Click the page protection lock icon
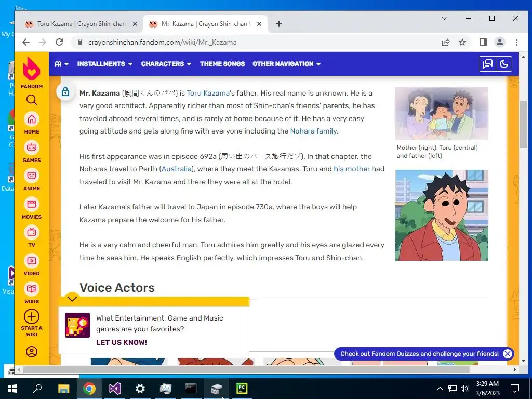This screenshot has height=399, width=532. [x=65, y=91]
